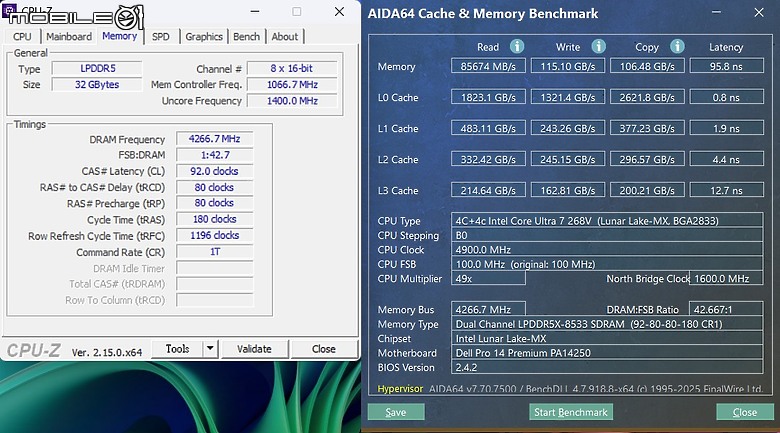Click the Close button in AIDA64
Image resolution: width=780 pixels, height=433 pixels.
click(x=745, y=412)
